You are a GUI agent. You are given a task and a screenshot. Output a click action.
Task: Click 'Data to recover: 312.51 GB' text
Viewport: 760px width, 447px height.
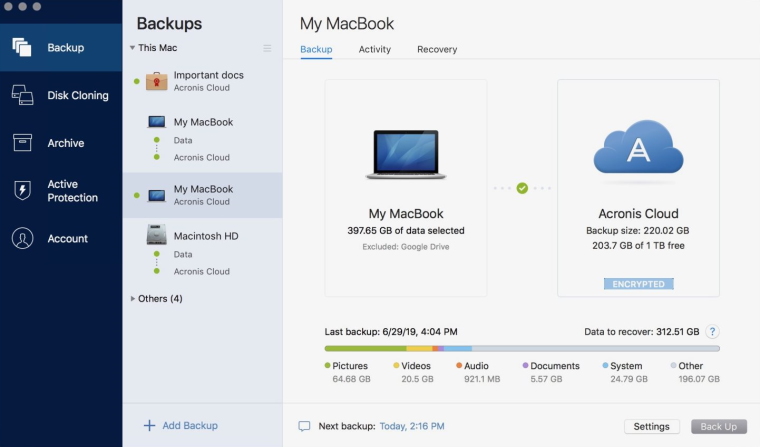[x=642, y=332]
